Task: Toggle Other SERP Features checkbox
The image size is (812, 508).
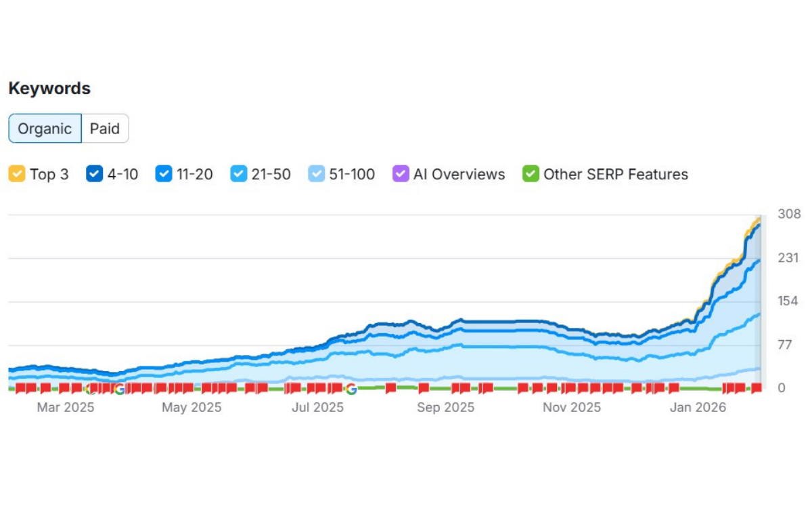Action: 531,174
